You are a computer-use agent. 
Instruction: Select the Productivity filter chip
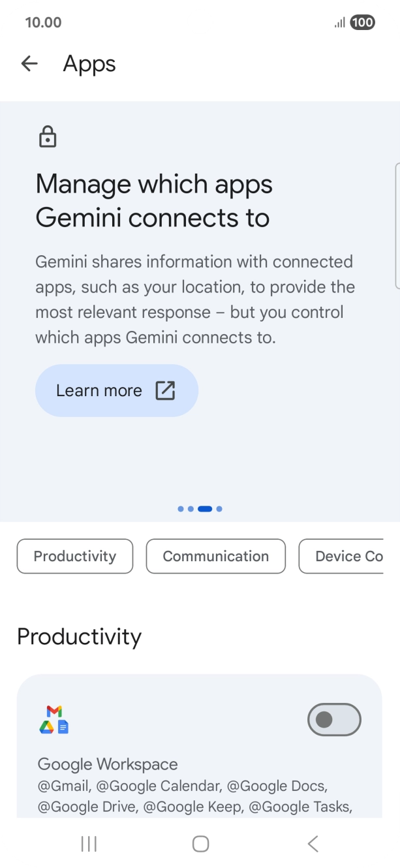(75, 556)
